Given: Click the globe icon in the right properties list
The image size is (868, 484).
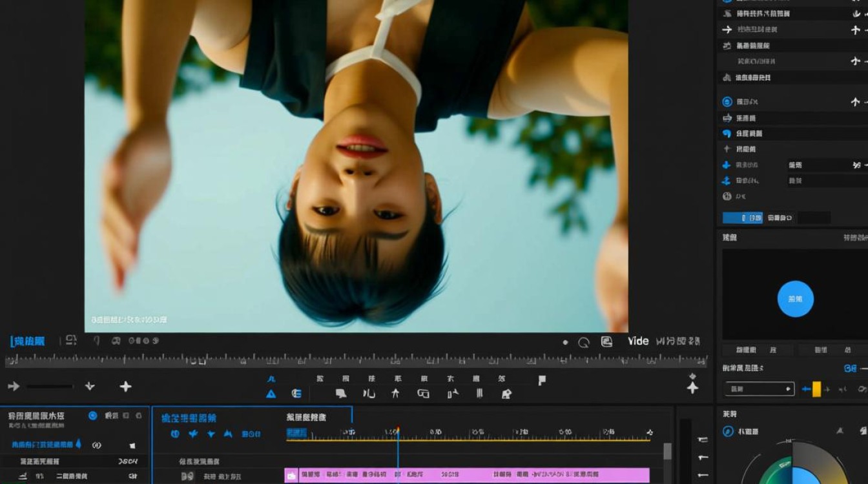Looking at the screenshot, I should (727, 196).
